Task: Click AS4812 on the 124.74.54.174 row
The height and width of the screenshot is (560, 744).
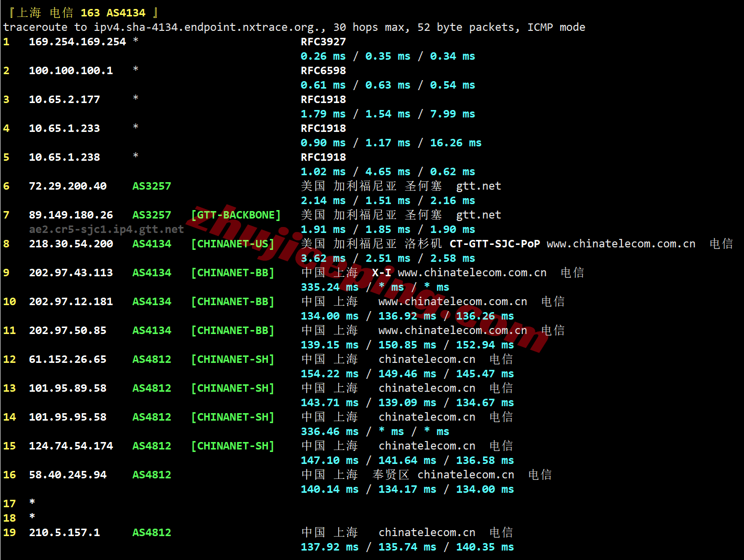Action: click(152, 446)
